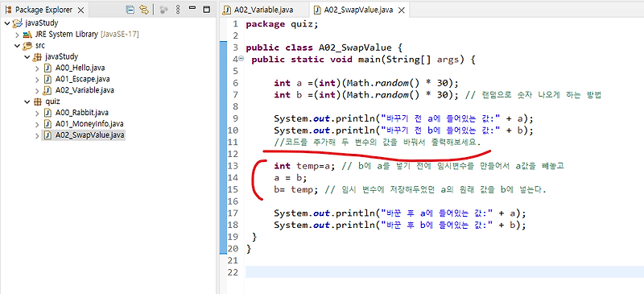
Task: Minimize the Package Explorer view
Action: tap(192, 9)
